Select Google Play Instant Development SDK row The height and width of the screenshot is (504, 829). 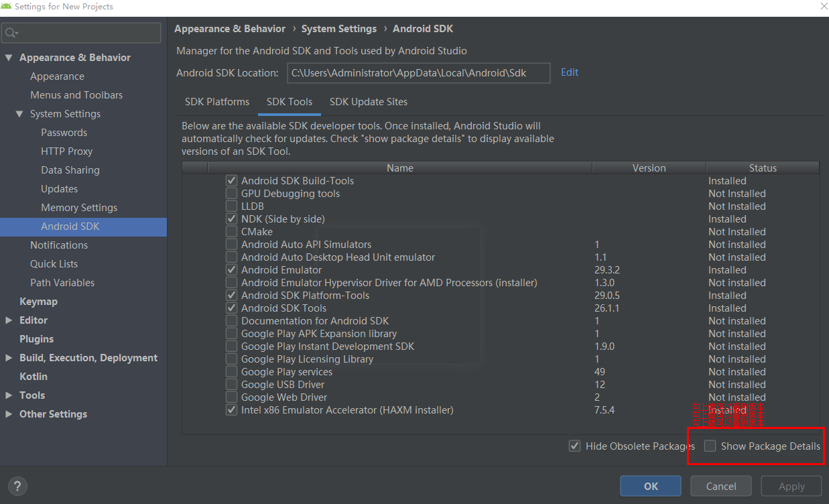pos(500,346)
